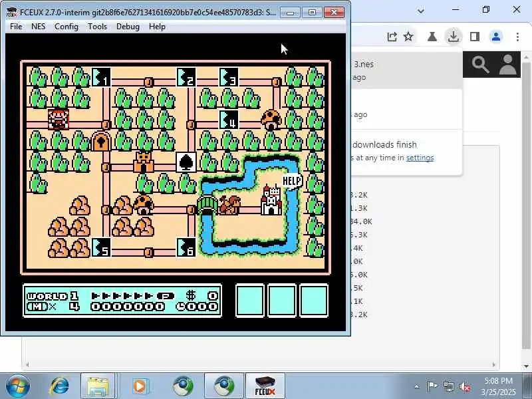Click the third empty item card slot
Screen dimensions: 532x399
pos(314,301)
